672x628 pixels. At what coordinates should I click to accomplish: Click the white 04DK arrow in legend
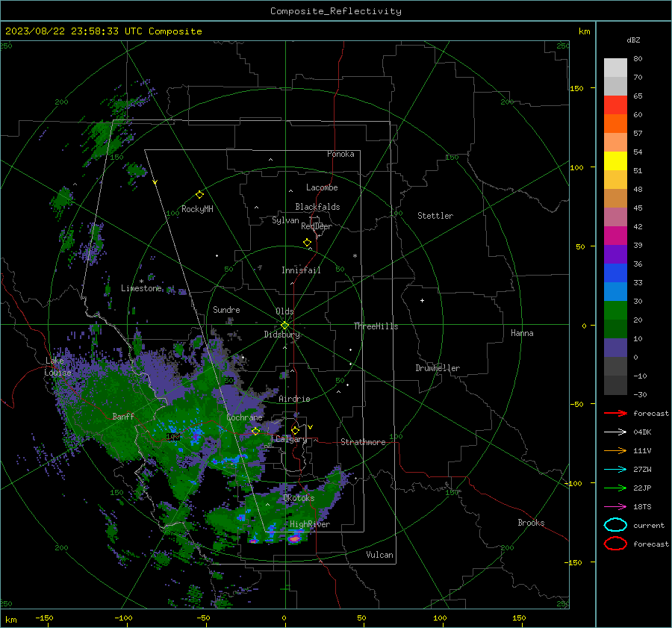(x=615, y=432)
